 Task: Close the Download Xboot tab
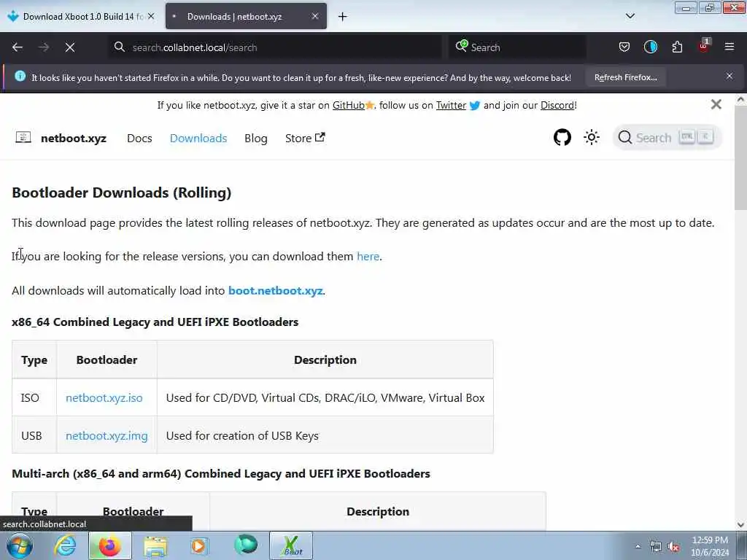(x=151, y=16)
